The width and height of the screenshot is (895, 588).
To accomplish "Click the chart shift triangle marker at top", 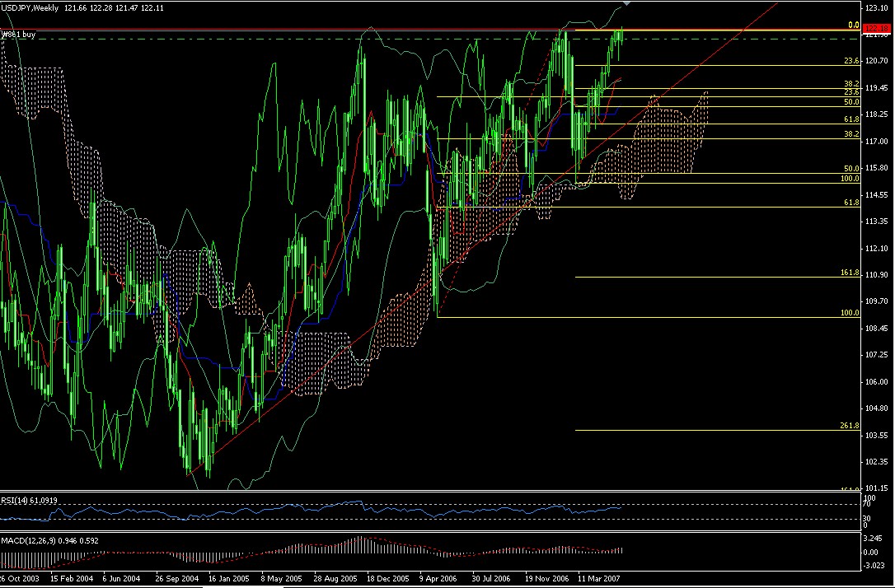I will click(626, 2).
